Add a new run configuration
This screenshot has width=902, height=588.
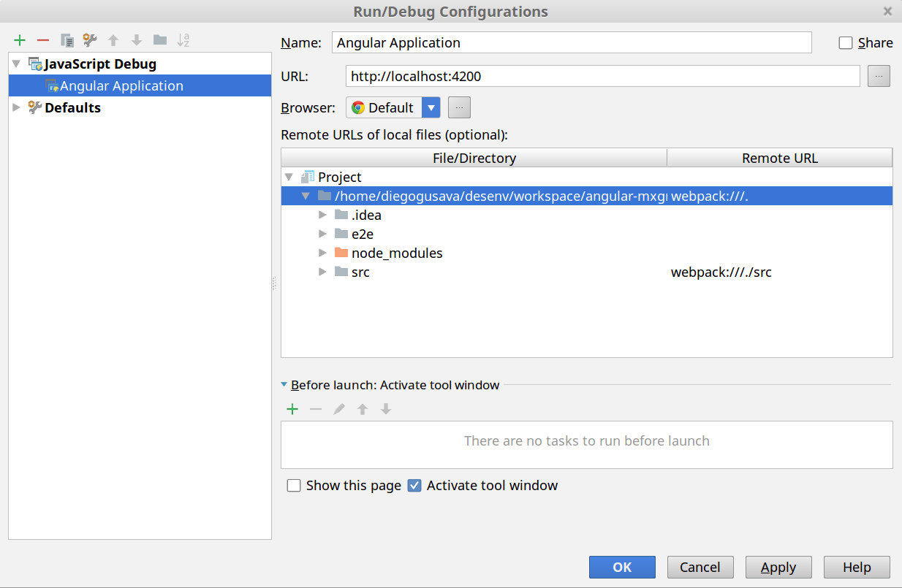[19, 40]
